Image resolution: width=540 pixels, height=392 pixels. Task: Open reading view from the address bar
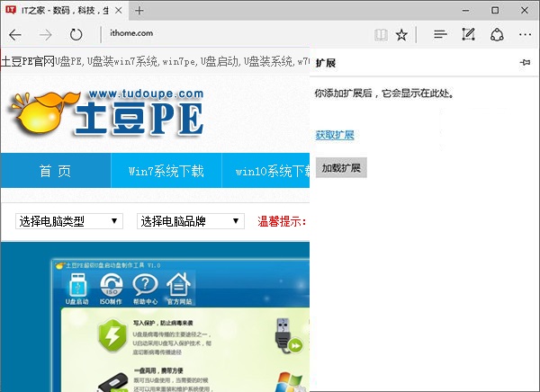click(381, 35)
